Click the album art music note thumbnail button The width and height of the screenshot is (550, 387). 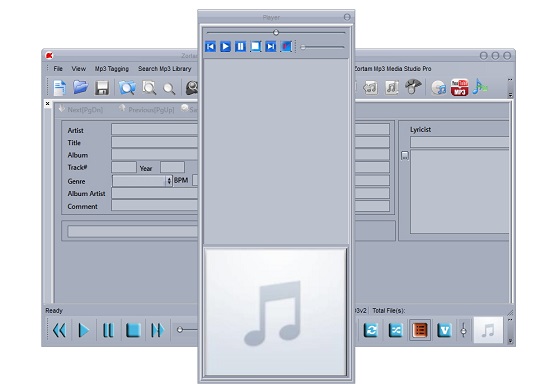click(x=488, y=330)
